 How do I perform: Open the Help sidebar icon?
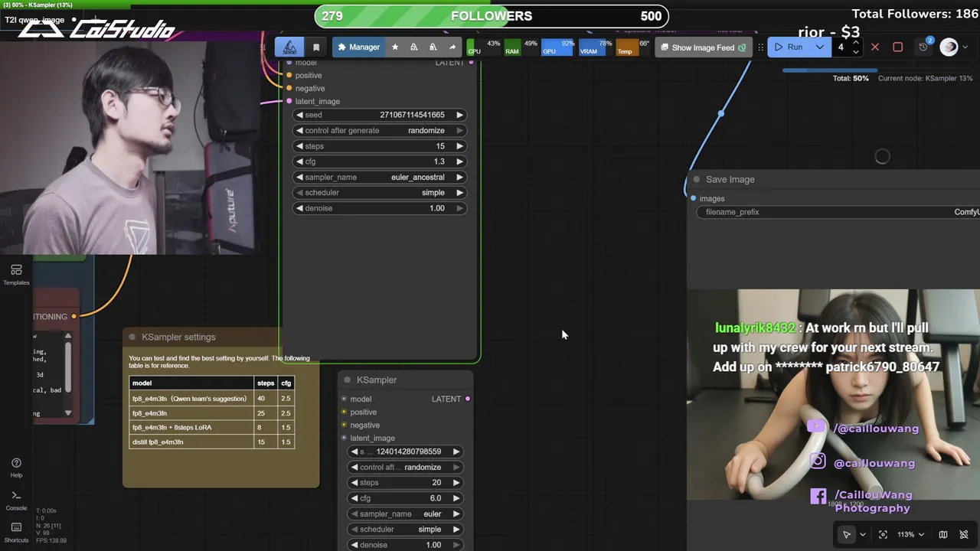[x=16, y=468]
